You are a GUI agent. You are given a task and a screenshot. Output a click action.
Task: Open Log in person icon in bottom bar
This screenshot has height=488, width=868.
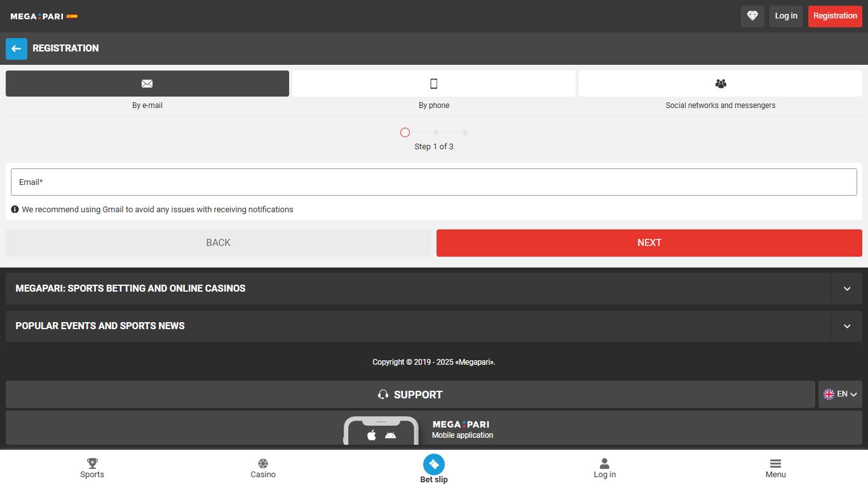pyautogui.click(x=605, y=468)
